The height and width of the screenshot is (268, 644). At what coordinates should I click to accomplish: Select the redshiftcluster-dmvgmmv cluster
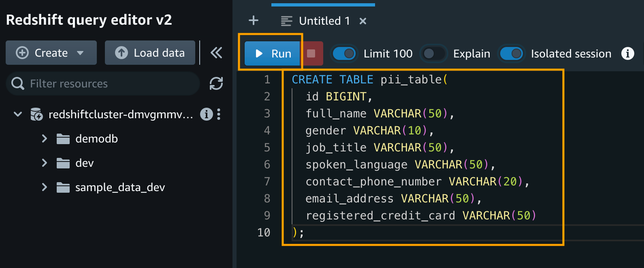(x=120, y=115)
